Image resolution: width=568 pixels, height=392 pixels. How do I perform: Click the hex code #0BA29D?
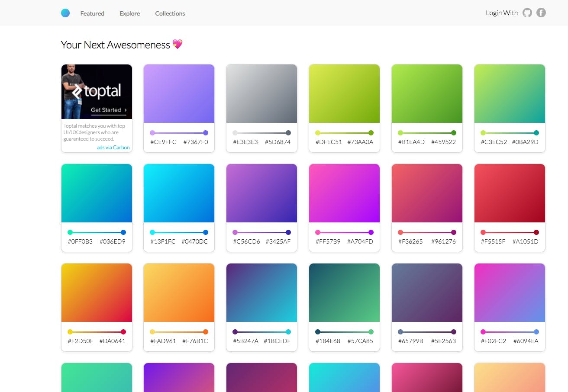click(x=526, y=141)
